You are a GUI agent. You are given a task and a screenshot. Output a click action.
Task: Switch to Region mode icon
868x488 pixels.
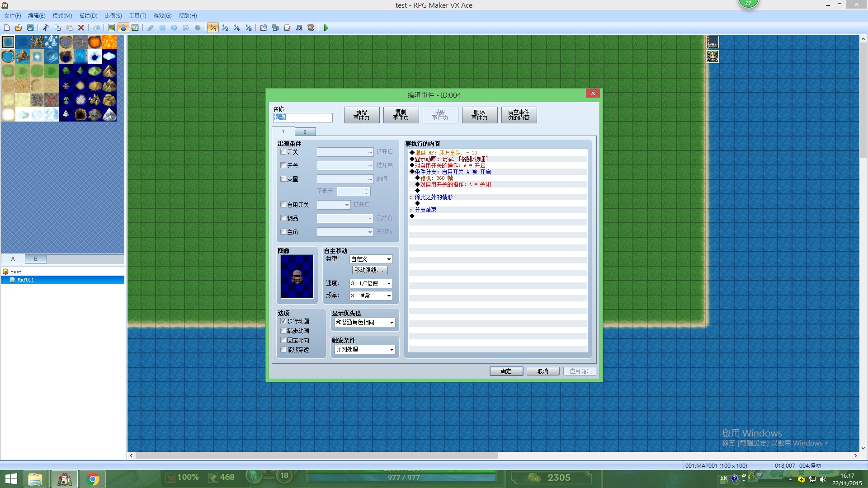tap(135, 28)
